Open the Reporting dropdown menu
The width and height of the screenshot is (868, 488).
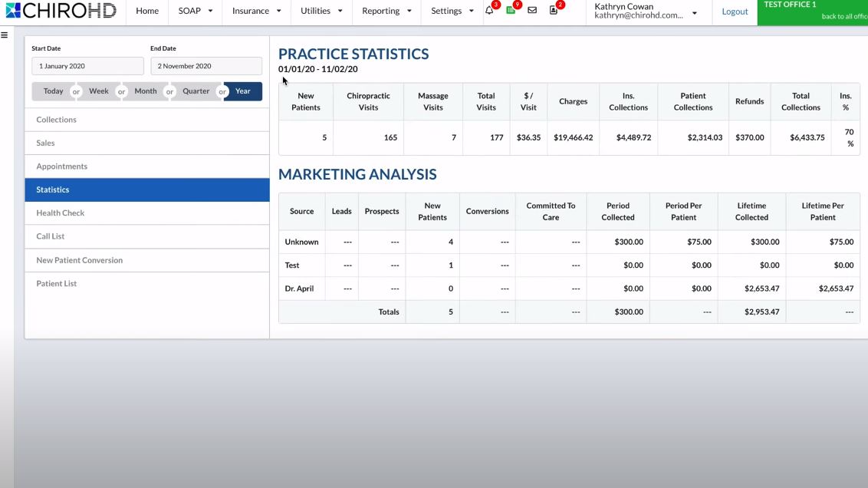coord(386,11)
